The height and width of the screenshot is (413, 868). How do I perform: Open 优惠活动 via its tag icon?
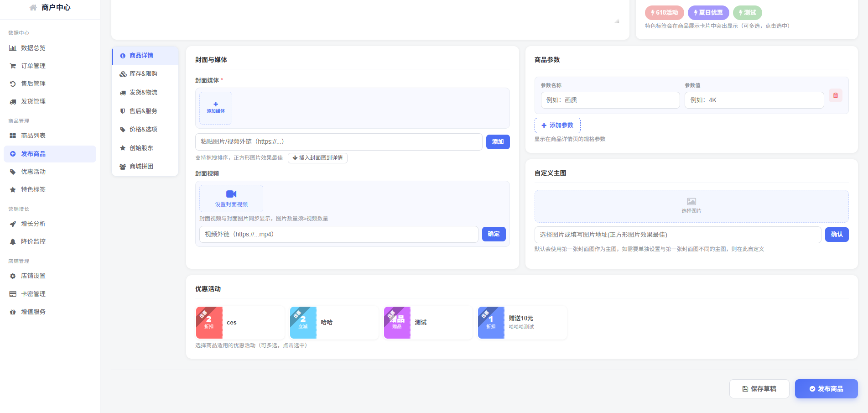point(13,172)
